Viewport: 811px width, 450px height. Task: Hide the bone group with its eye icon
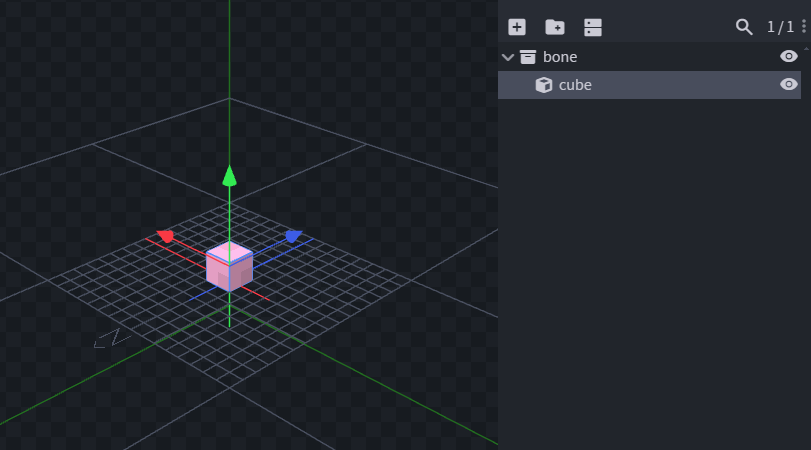[788, 57]
